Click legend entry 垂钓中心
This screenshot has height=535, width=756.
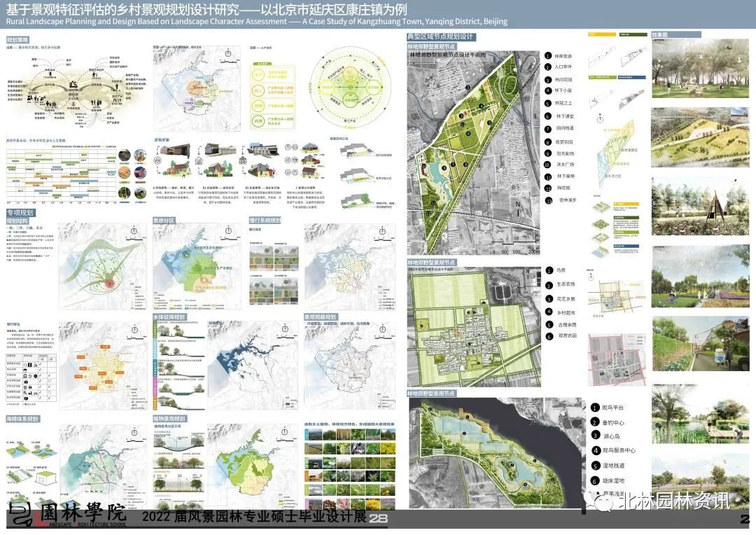(x=612, y=422)
